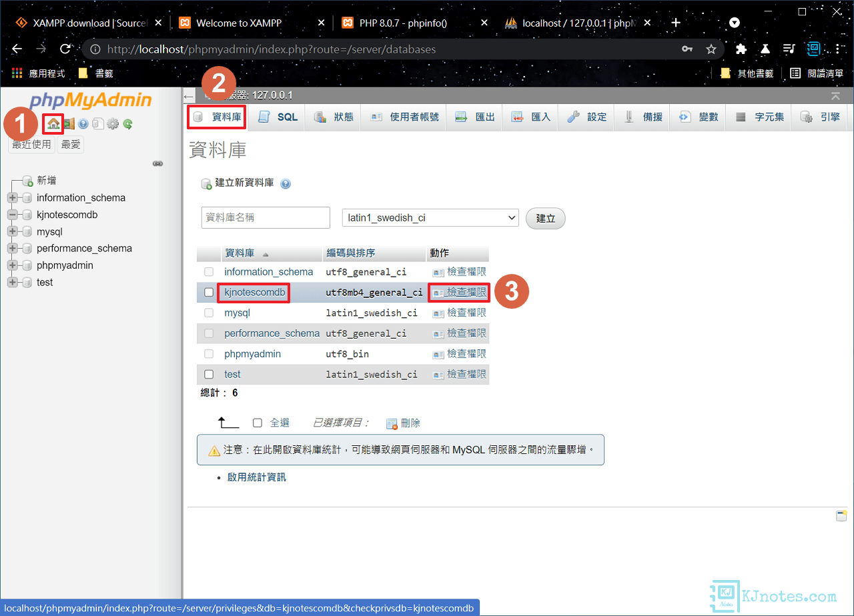The height and width of the screenshot is (616, 854).
Task: Bookmark this page with star icon
Action: point(711,49)
